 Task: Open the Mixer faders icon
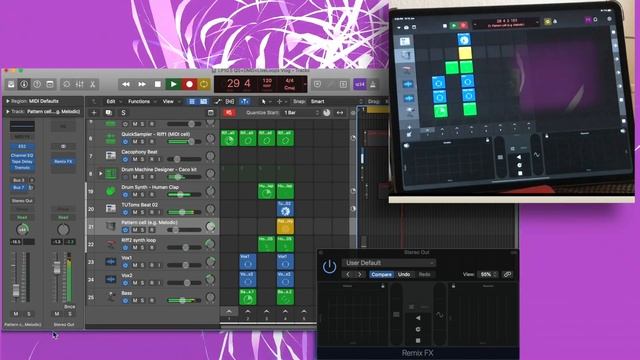point(80,84)
